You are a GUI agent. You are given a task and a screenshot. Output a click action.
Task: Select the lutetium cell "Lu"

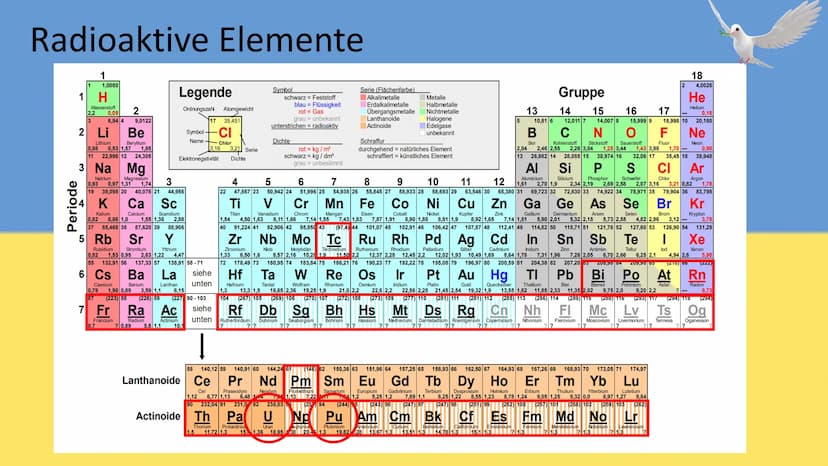631,382
